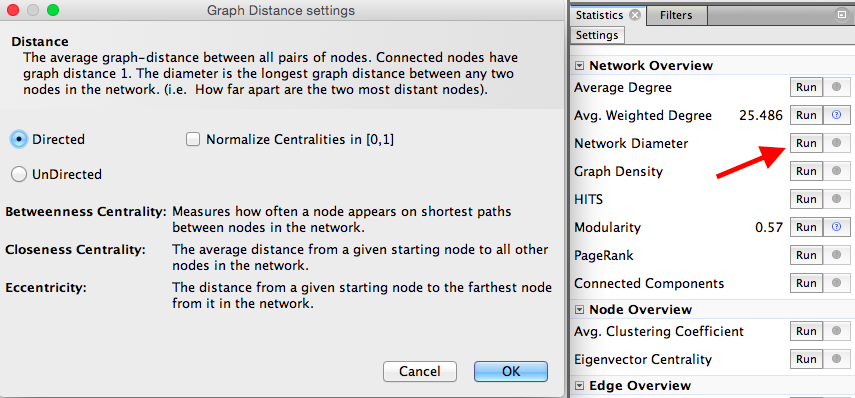
Task: Click the report icon next to PageRank
Action: pos(836,255)
